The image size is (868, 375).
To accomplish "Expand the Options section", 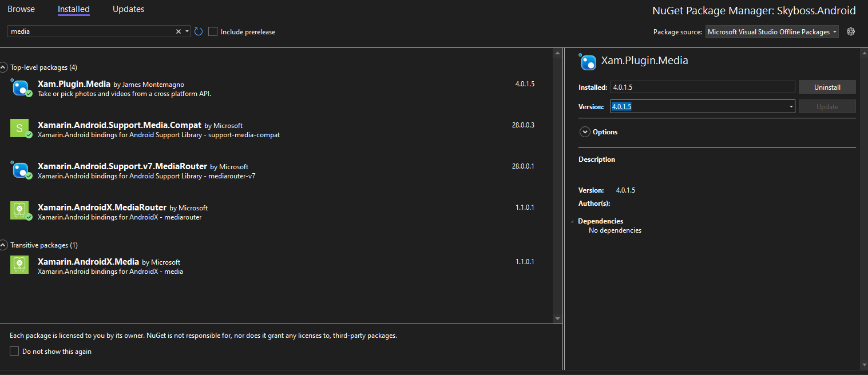I will click(x=585, y=131).
